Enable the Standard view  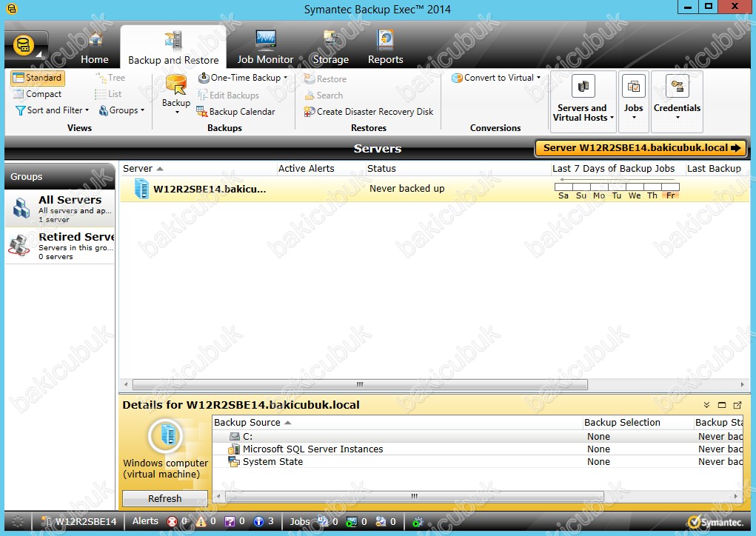point(38,78)
